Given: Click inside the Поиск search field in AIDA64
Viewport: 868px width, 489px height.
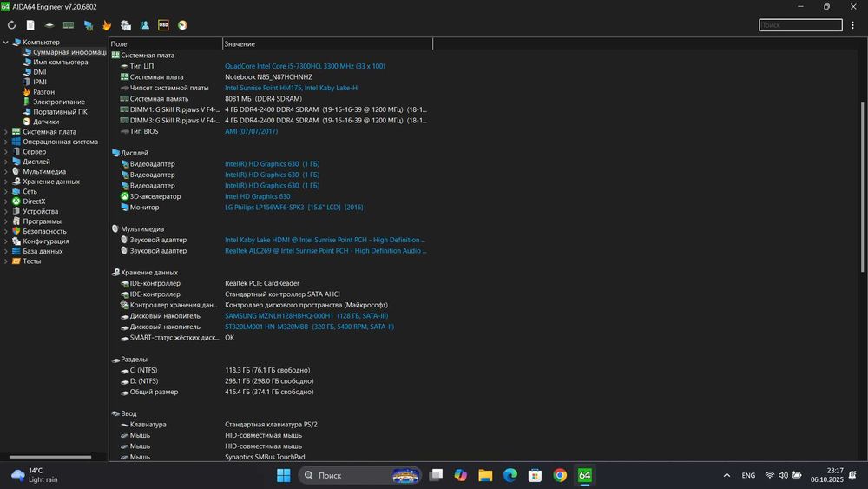Looking at the screenshot, I should (x=800, y=25).
